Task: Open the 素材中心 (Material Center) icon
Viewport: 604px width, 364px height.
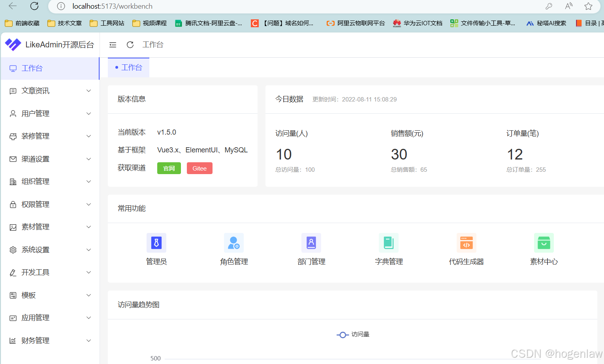Action: tap(544, 243)
